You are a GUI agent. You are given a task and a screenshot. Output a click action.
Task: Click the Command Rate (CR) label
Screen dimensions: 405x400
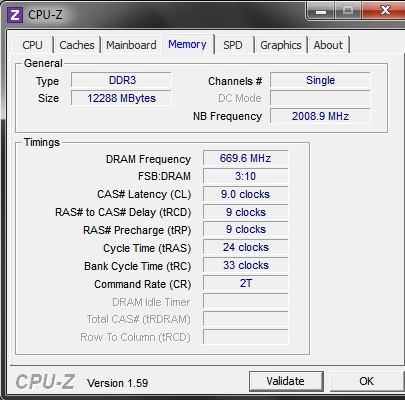pos(143,284)
